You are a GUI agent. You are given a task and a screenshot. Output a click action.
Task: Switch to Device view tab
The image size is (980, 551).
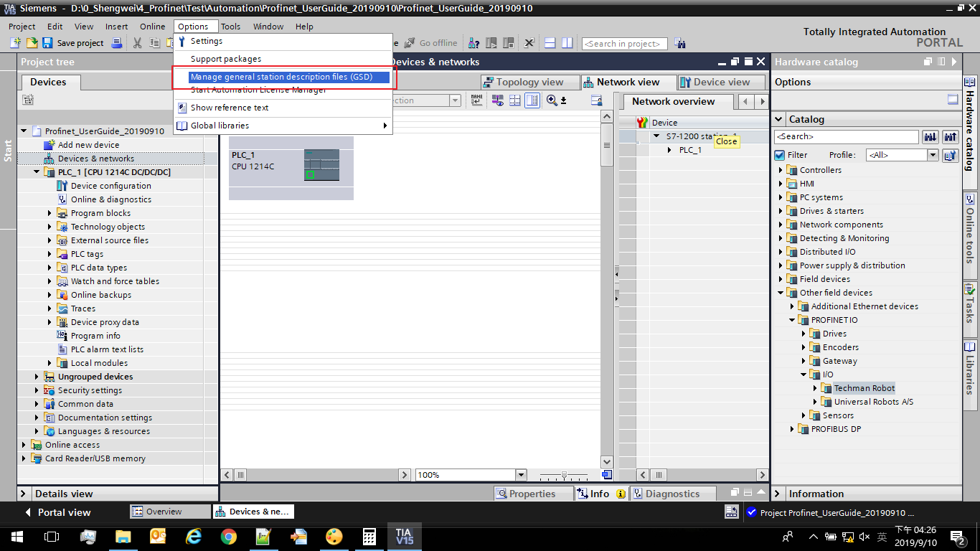(722, 82)
